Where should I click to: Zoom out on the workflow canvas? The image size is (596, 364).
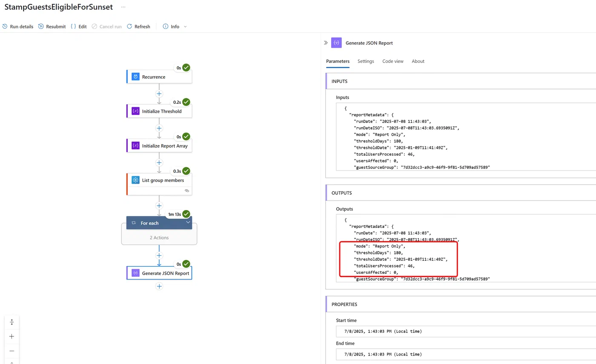click(x=12, y=351)
